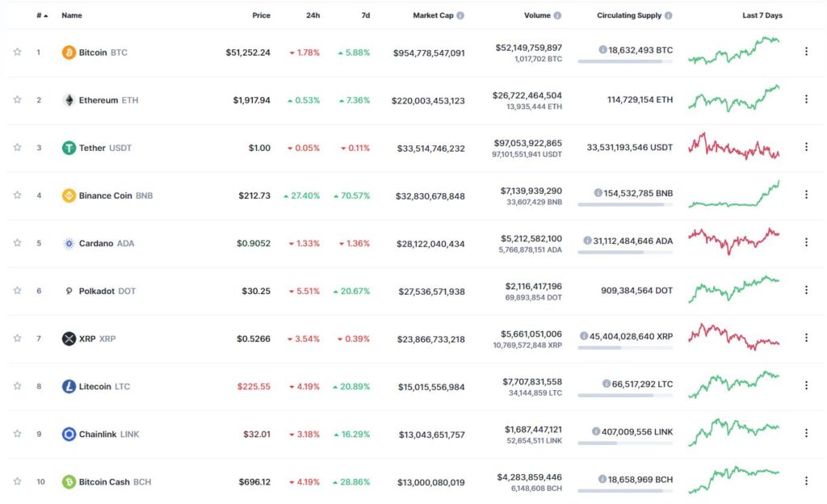Open Ethereum ETH coin page link

(x=109, y=100)
